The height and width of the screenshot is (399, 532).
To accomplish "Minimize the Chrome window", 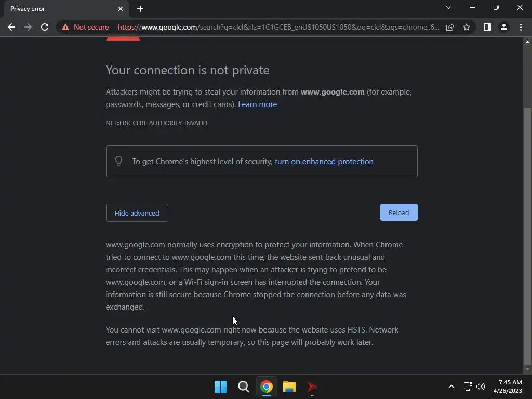I will pyautogui.click(x=472, y=7).
